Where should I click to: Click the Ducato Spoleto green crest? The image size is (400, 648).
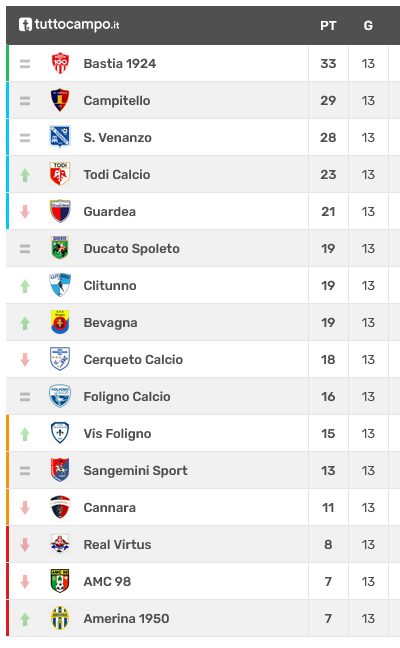tap(60, 248)
